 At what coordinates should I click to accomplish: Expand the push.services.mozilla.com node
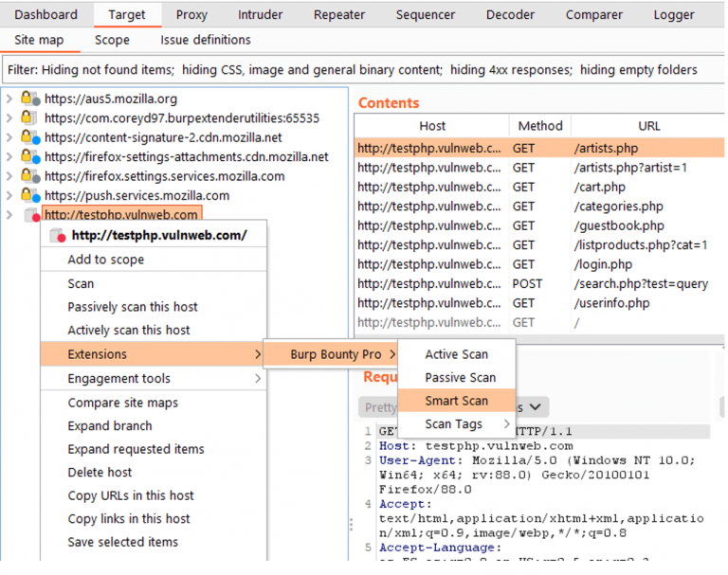point(9,195)
